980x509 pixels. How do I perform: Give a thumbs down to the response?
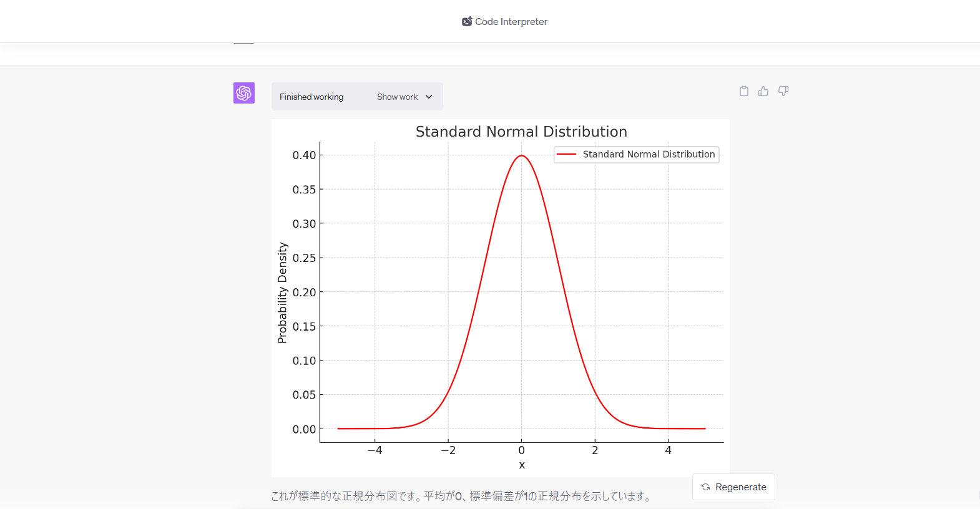[783, 91]
